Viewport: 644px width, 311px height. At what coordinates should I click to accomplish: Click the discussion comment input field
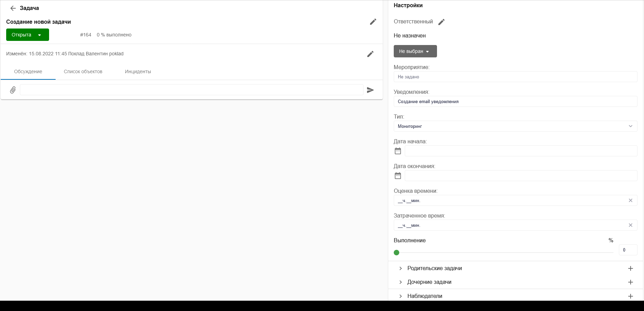point(192,90)
